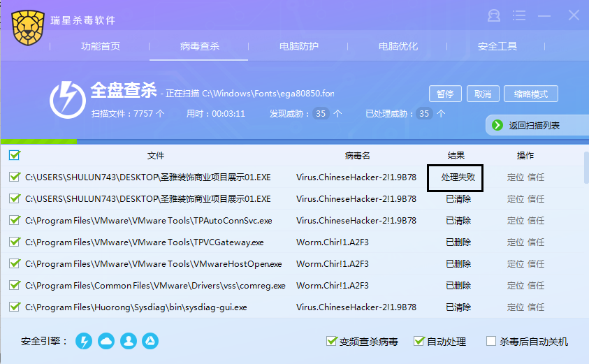Viewport: 589px width, 364px height.
Task: Uncheck the 处理失败 row checkbox
Action: (x=15, y=177)
